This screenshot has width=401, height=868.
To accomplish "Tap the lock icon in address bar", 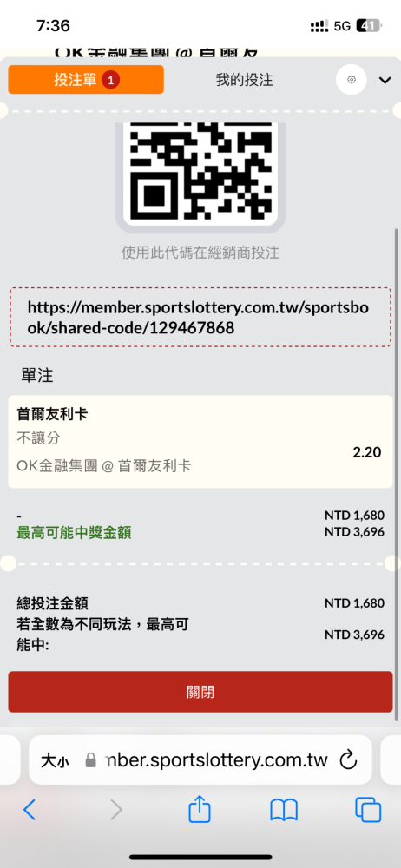I will [91, 760].
